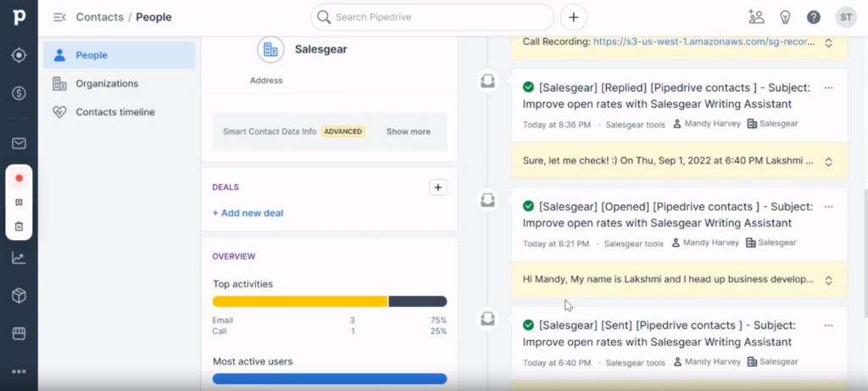Open the help question mark icon
Image resolution: width=868 pixels, height=391 pixels.
click(813, 17)
